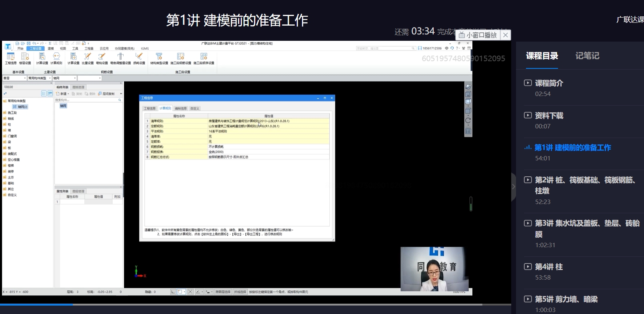The height and width of the screenshot is (314, 644).
Task: Click the search magnifier in 构件列表
Action: coord(120,100)
